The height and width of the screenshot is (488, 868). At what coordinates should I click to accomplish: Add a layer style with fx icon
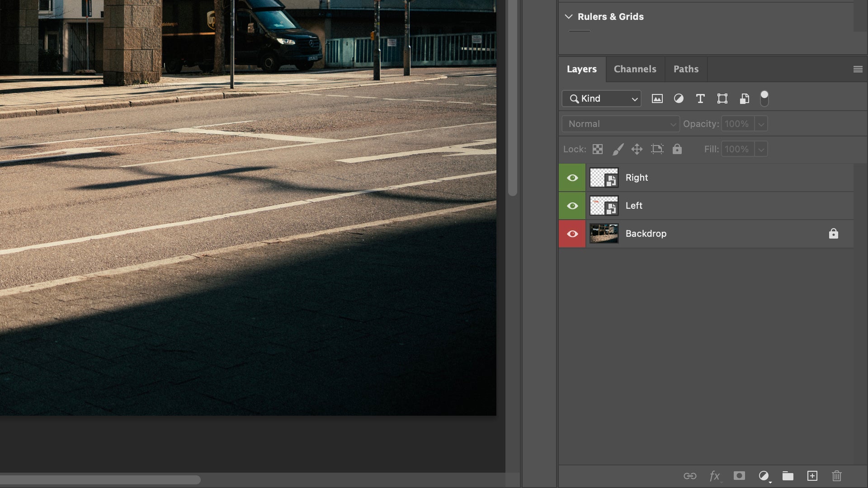tap(715, 476)
